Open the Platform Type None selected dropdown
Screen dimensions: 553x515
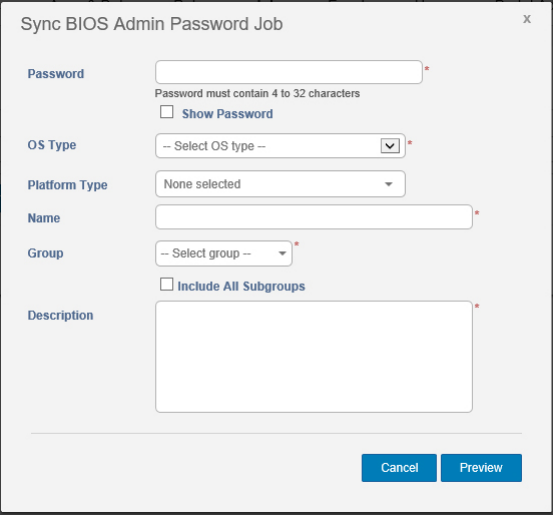[x=280, y=184]
